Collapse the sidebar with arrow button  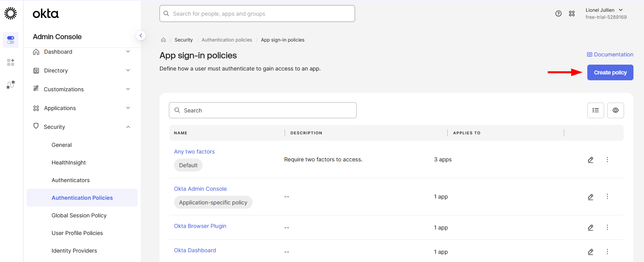[x=141, y=36]
